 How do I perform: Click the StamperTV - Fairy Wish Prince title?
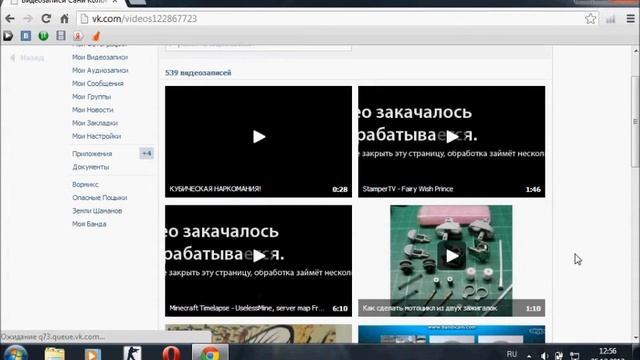[408, 189]
